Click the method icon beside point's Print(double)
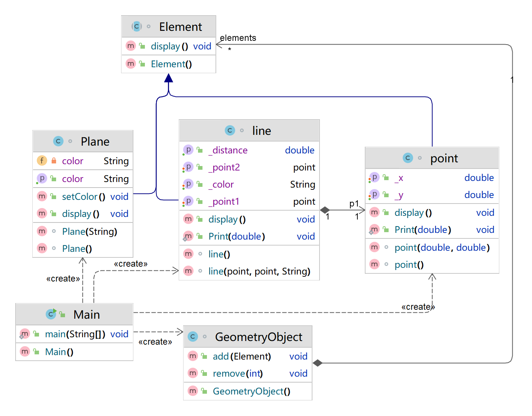 click(374, 230)
